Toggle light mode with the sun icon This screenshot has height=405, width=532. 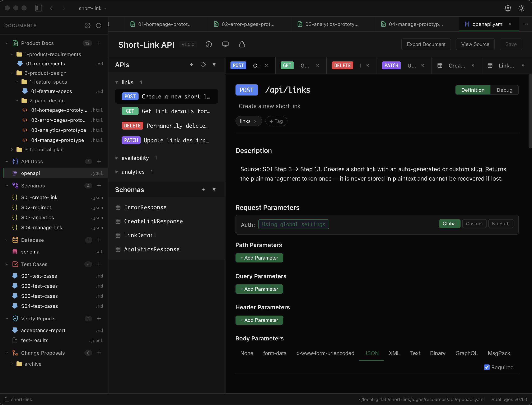click(x=521, y=8)
